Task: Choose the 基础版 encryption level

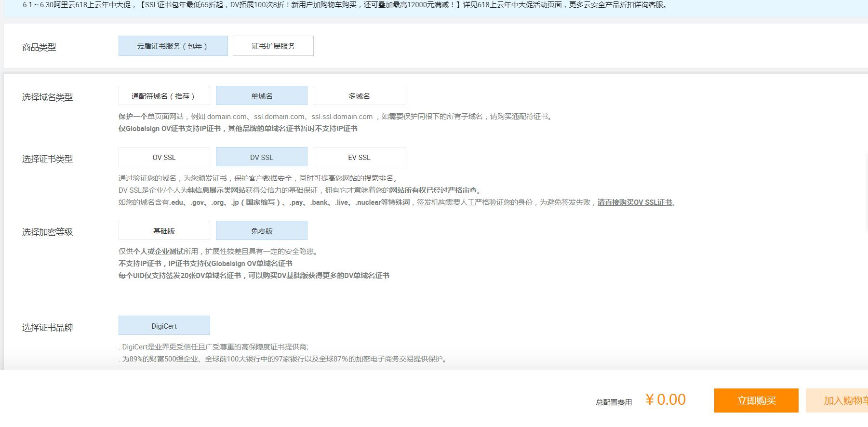Action: pyautogui.click(x=164, y=231)
